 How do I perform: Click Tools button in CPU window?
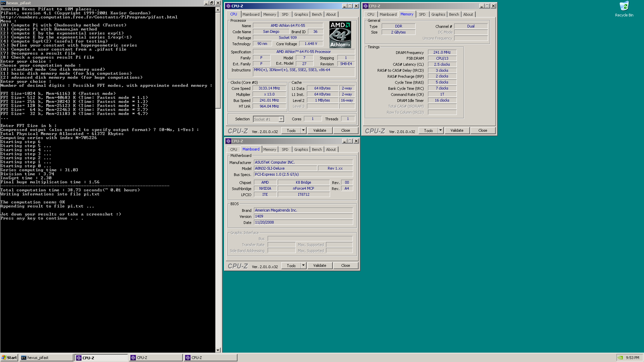tap(291, 130)
